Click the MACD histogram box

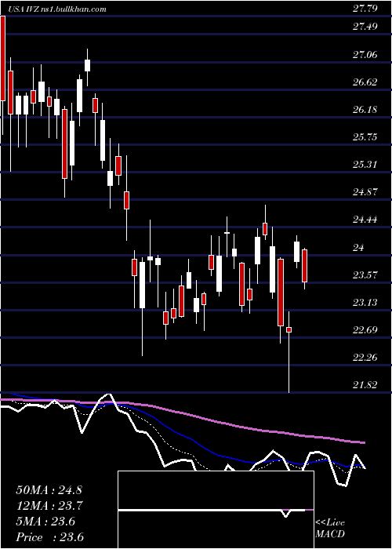click(216, 510)
